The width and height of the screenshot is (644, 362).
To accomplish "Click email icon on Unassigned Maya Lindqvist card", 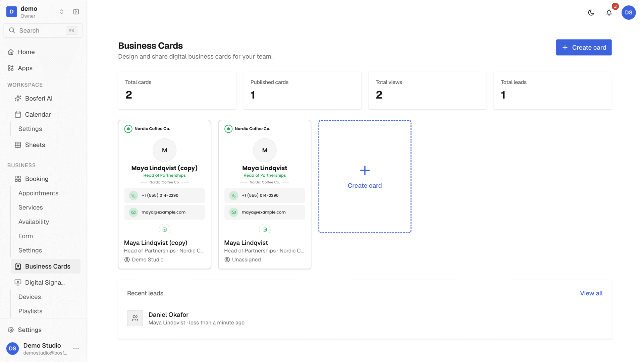I will pyautogui.click(x=233, y=213).
